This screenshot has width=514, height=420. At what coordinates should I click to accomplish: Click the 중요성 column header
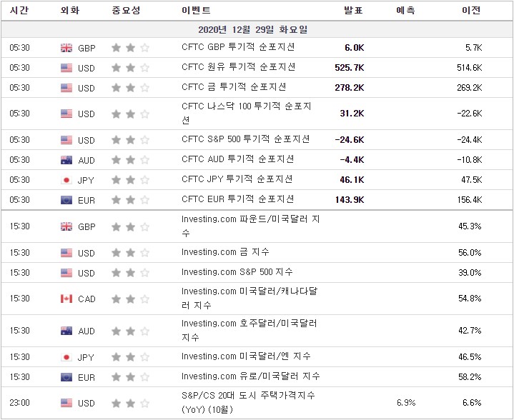[126, 11]
